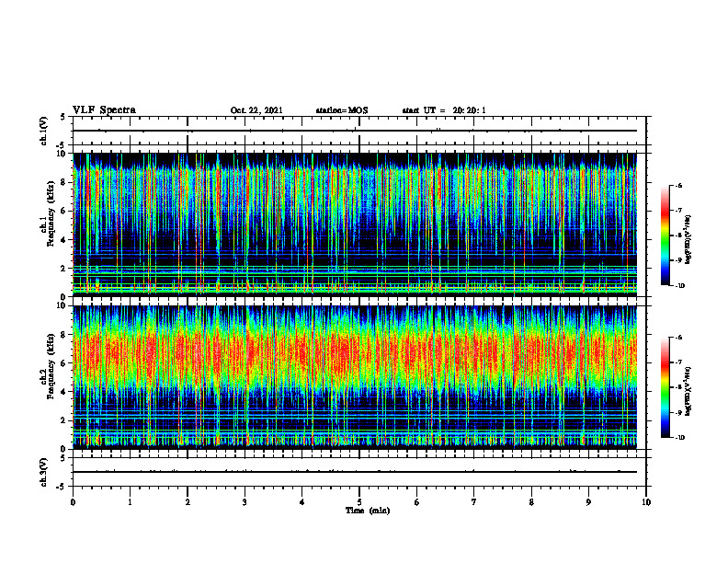Click the "VLF Spectra" title text
The image size is (728, 563).
(104, 109)
